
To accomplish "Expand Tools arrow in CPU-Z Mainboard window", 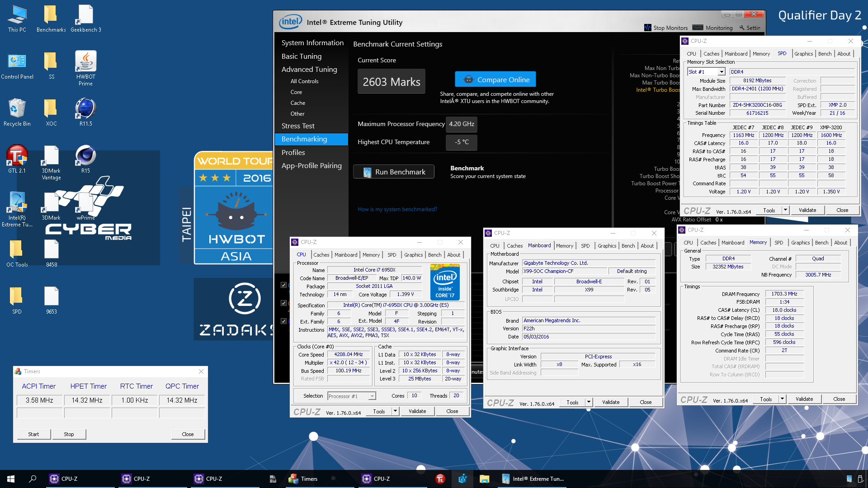I will coord(589,402).
